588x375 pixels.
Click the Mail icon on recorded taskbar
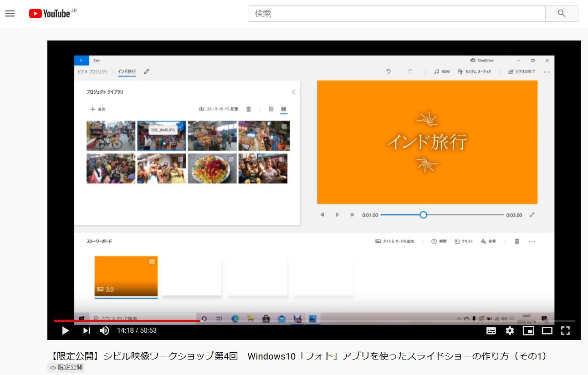[282, 319]
